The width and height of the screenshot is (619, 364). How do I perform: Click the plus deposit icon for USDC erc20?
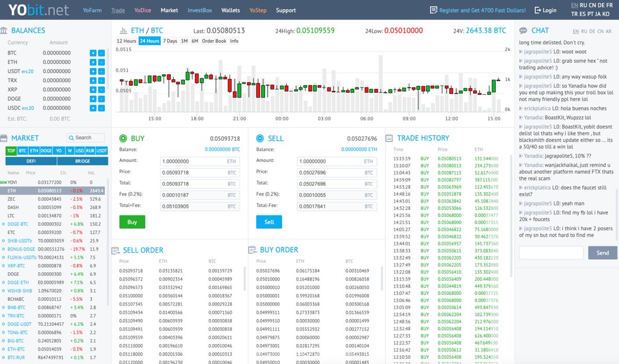point(93,108)
